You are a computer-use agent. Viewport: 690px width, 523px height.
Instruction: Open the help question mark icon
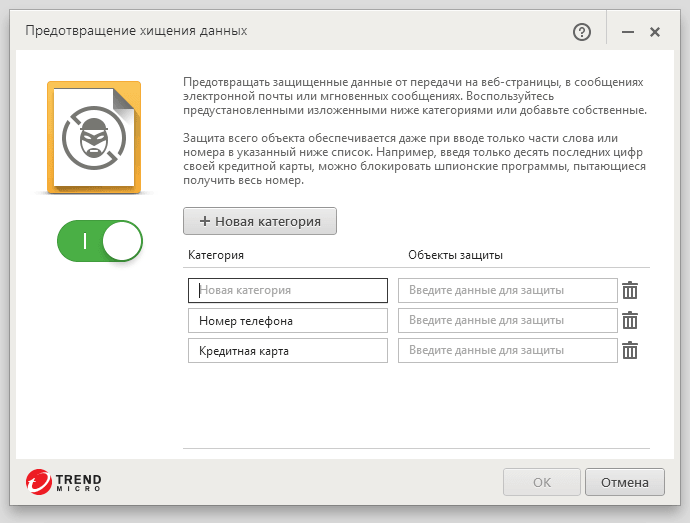coord(582,32)
